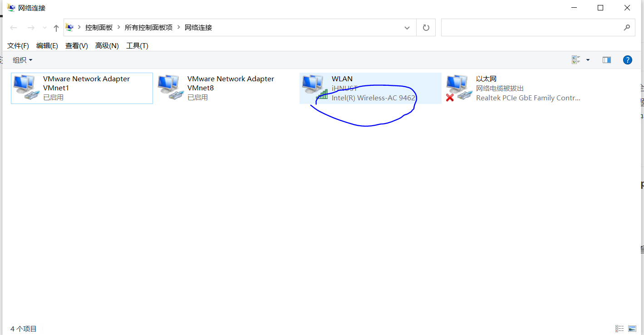Select the WLAN adapter icon
The image size is (644, 335).
pyautogui.click(x=315, y=88)
